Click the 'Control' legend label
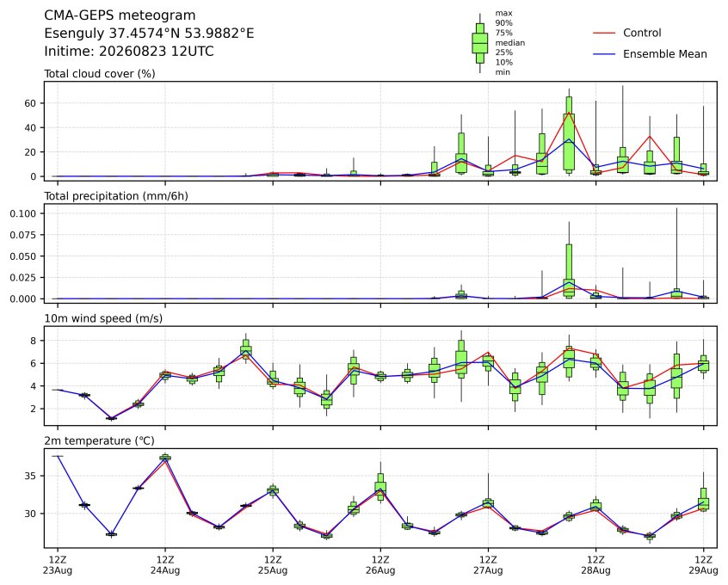The height and width of the screenshot is (585, 728). (x=642, y=33)
